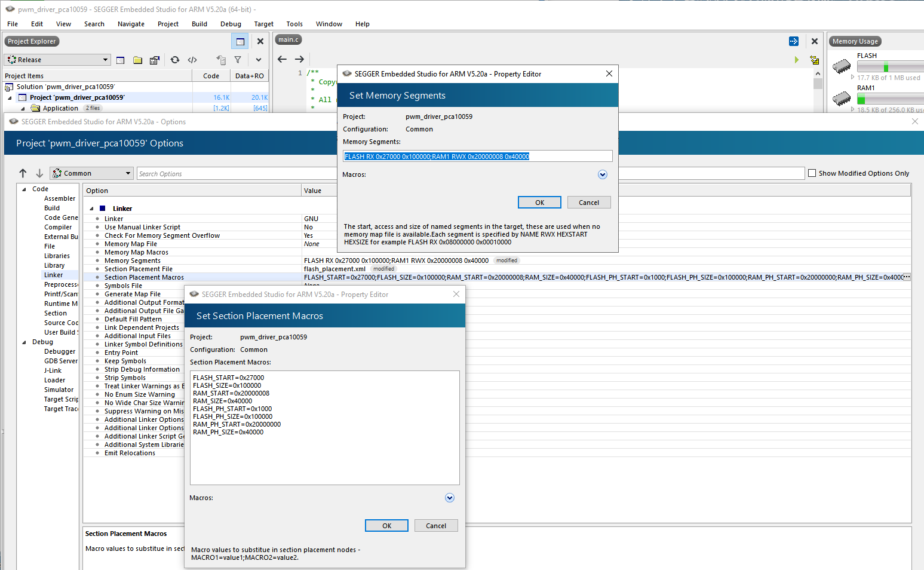Collapse the Project 'pwm_driver_pca10059' tree node
The image size is (924, 570).
pos(10,97)
